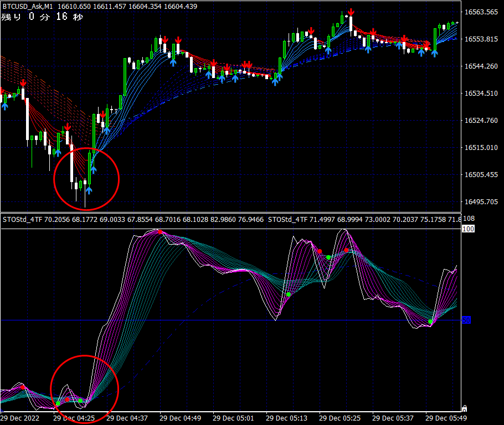This screenshot has height=425, width=504.
Task: Click the 29 Dec 05:25 time label
Action: 340,418
